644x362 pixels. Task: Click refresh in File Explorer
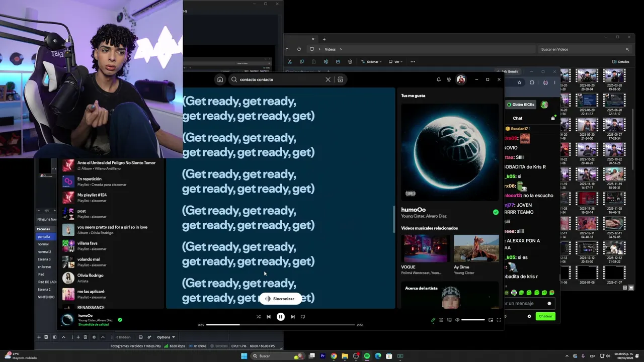point(299,49)
